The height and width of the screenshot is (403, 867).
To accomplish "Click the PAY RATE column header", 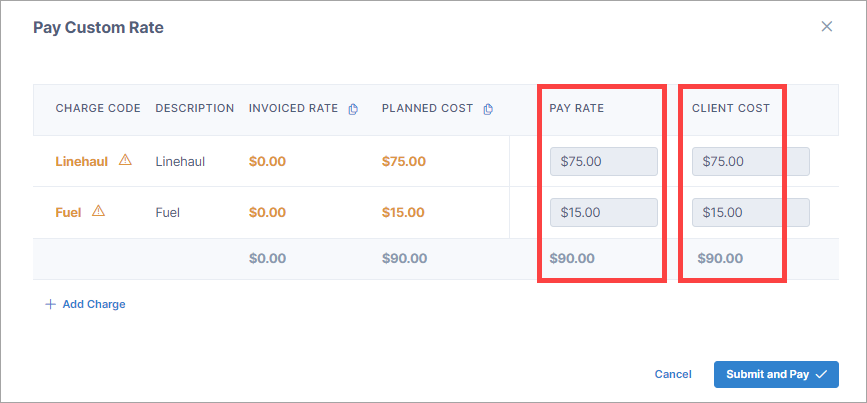I will 577,108.
